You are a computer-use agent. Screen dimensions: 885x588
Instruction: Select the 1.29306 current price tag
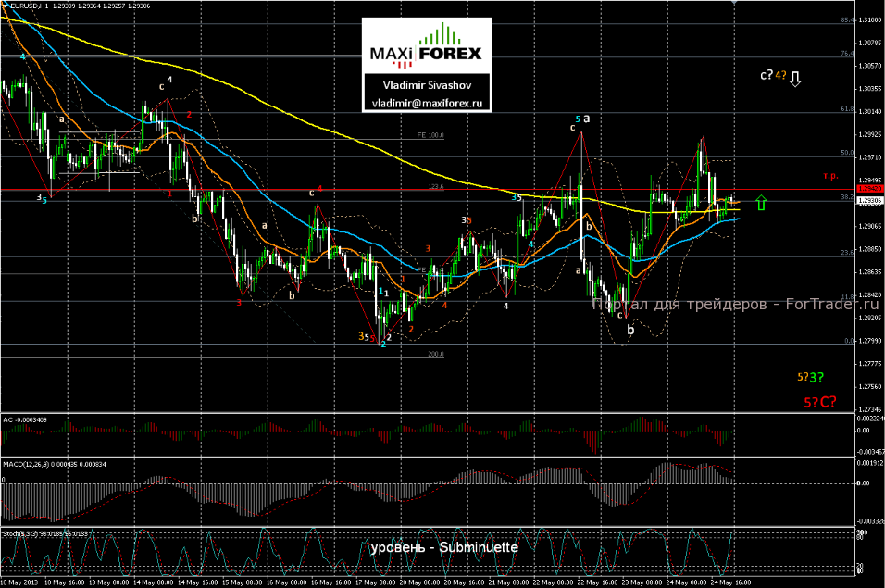pos(870,200)
